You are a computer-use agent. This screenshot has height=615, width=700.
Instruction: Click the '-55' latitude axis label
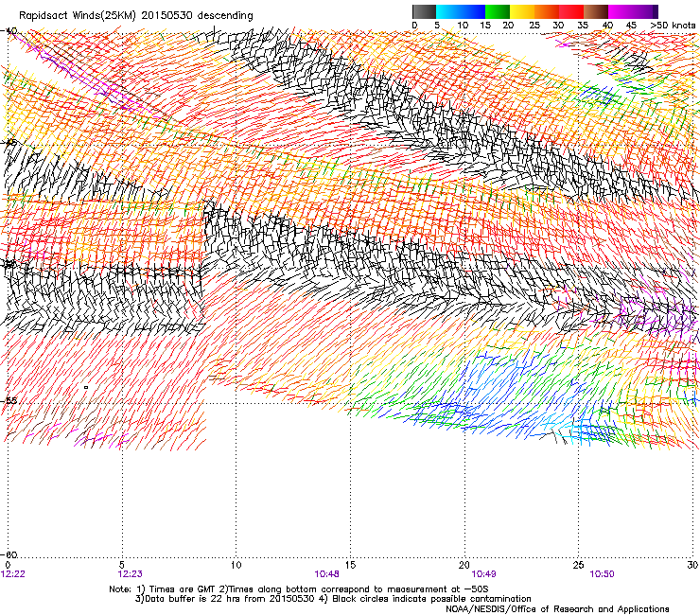click(9, 400)
